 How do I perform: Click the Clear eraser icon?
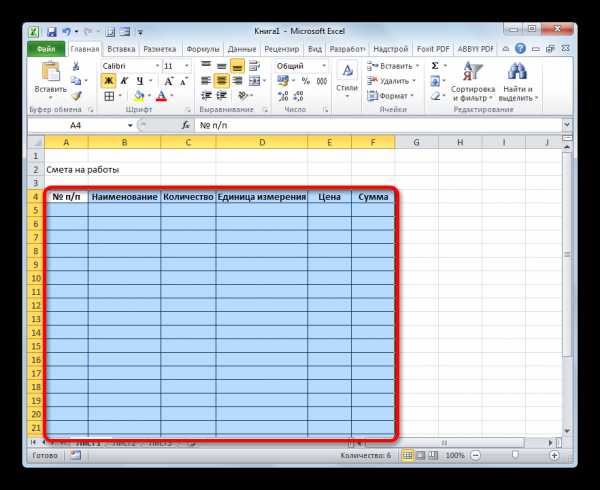[435, 96]
